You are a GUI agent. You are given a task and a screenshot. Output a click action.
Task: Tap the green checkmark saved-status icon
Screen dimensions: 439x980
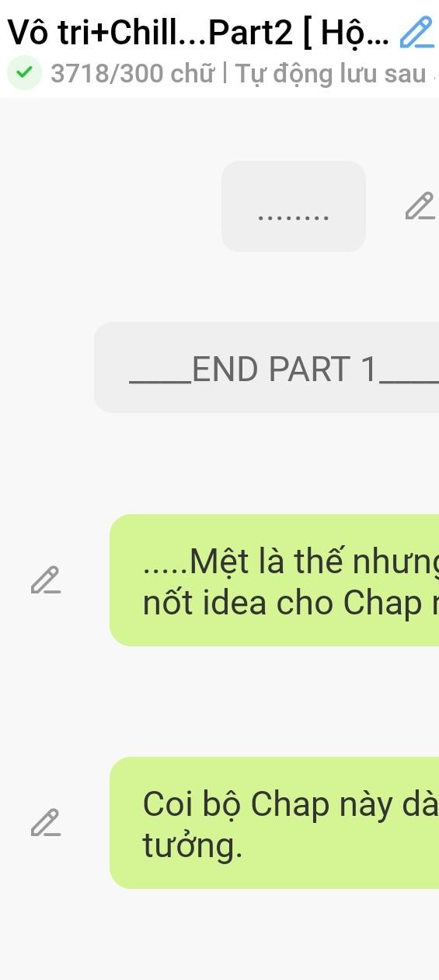coord(24,73)
